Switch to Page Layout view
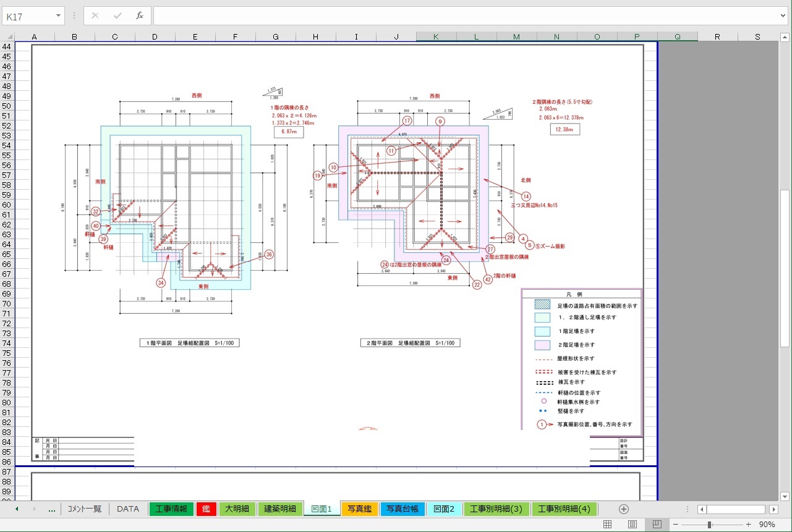792x532 pixels. tap(632, 525)
